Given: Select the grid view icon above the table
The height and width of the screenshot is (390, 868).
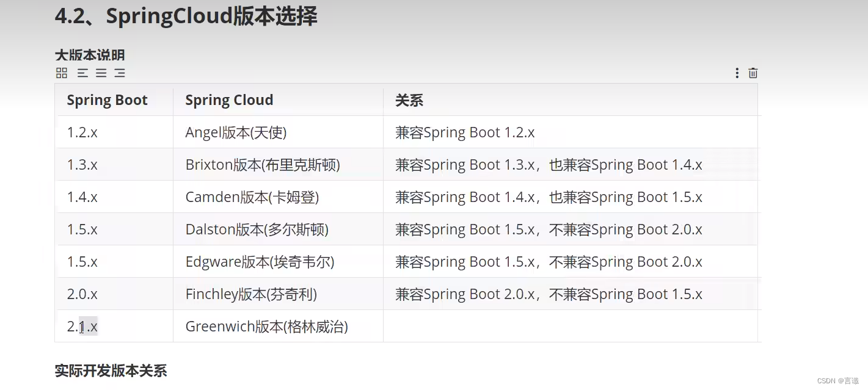Looking at the screenshot, I should pyautogui.click(x=61, y=73).
